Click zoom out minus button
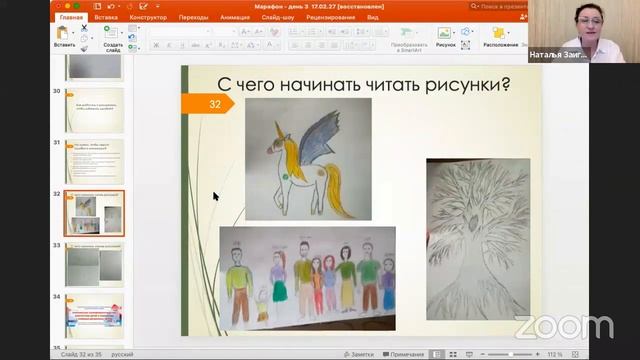This screenshot has height=360, width=640. click(x=482, y=354)
